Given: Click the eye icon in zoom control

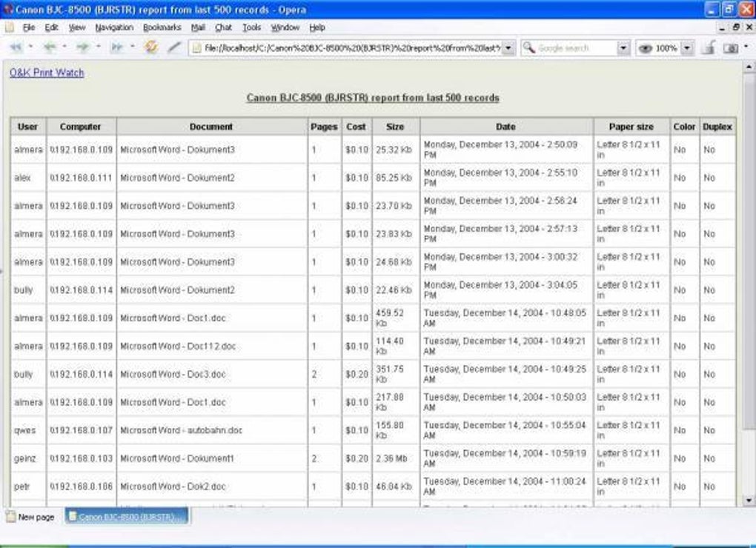Looking at the screenshot, I should (645, 48).
